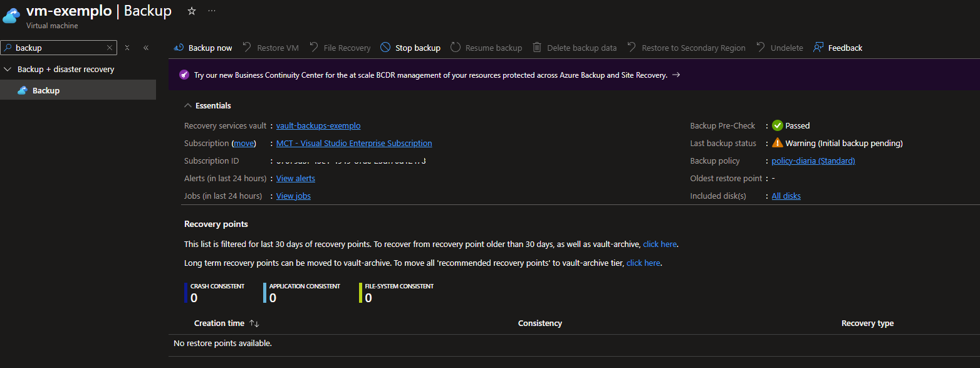Open the more options ellipsis beside the title
The width and height of the screenshot is (980, 368).
[x=212, y=11]
